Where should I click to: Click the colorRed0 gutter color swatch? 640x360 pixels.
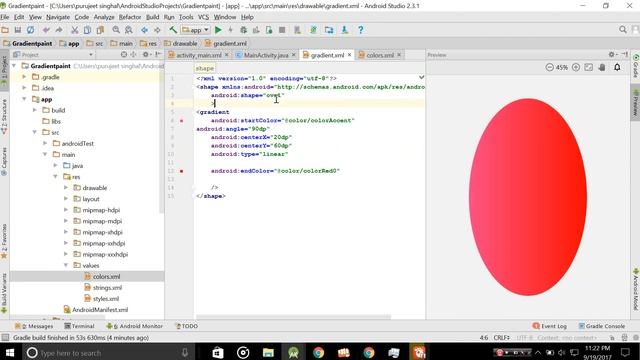point(182,171)
